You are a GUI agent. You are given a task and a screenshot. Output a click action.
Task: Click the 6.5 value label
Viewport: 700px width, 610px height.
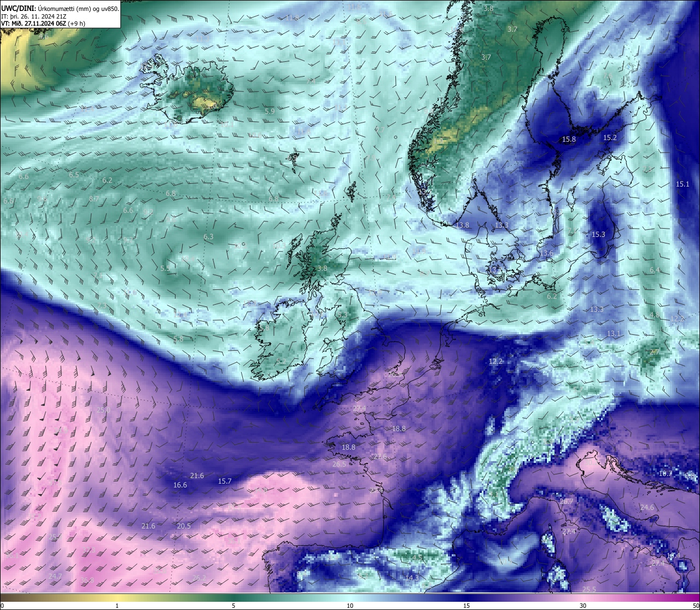coord(74,175)
